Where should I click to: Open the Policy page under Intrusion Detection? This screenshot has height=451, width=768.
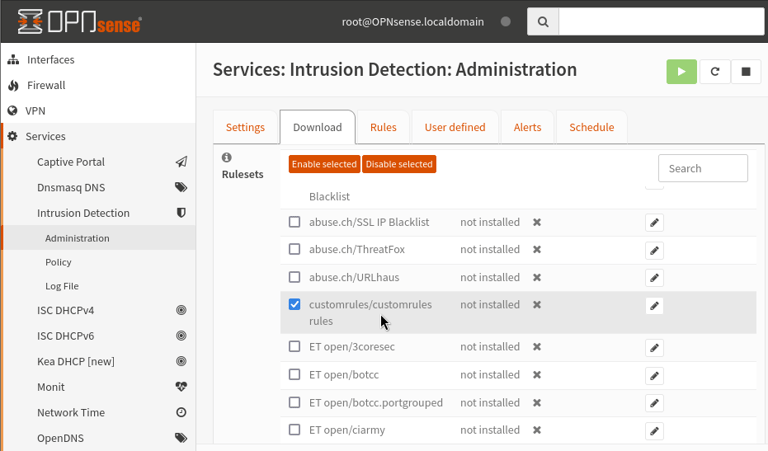pos(58,262)
